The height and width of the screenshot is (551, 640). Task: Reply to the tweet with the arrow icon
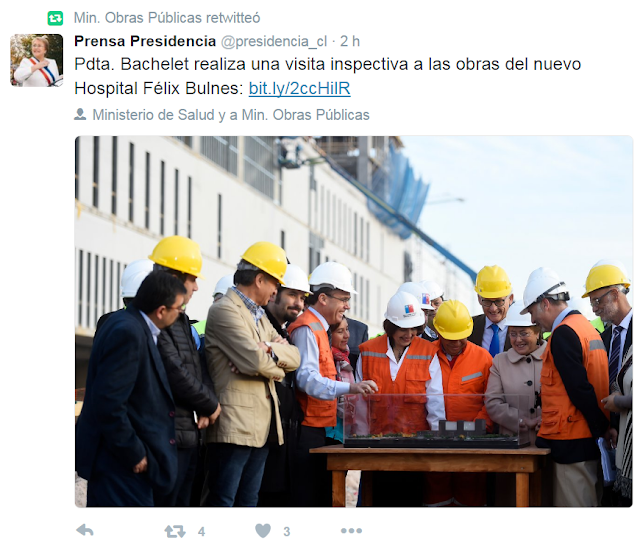pos(85,531)
